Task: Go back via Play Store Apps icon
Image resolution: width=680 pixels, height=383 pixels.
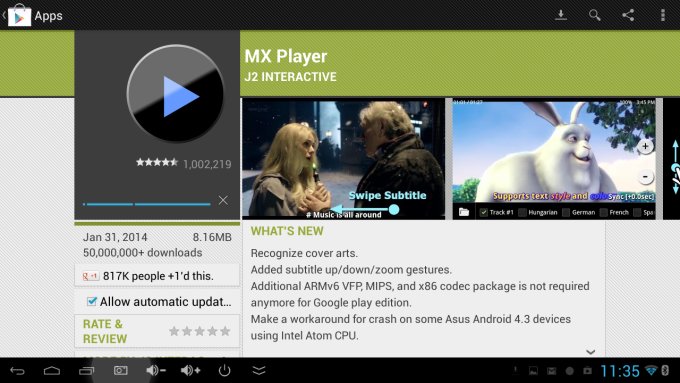Action: (x=19, y=15)
